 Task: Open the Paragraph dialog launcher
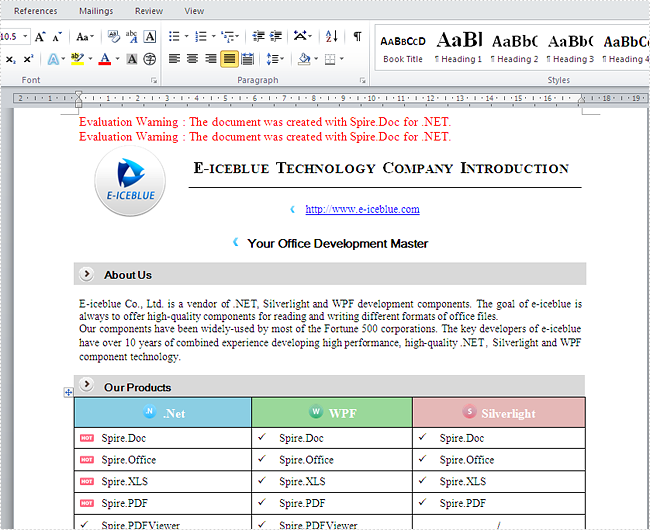click(363, 80)
